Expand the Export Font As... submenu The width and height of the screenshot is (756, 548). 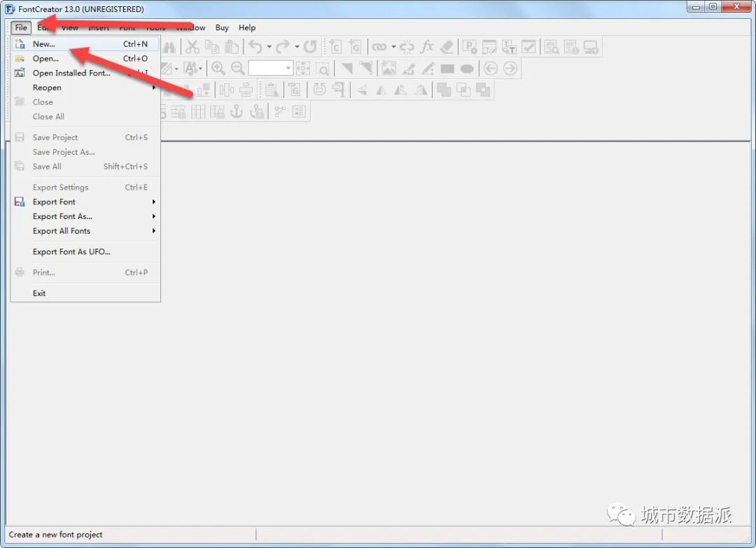pyautogui.click(x=86, y=216)
